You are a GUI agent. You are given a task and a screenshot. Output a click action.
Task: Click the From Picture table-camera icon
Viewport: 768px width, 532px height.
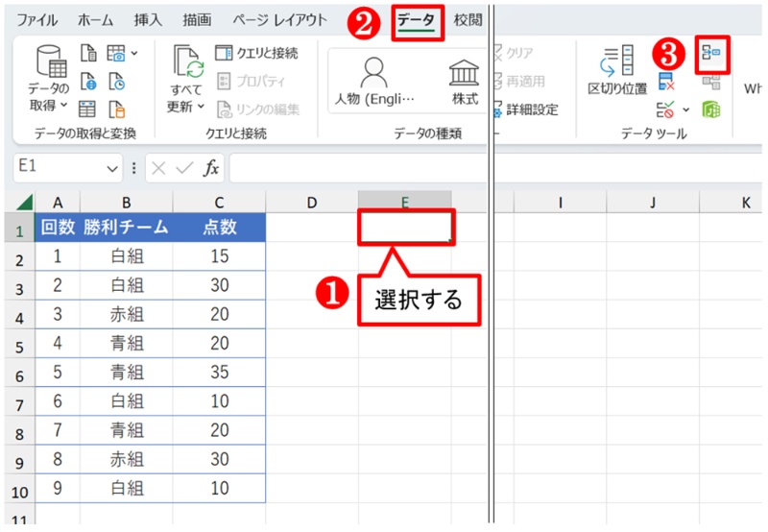click(x=116, y=53)
